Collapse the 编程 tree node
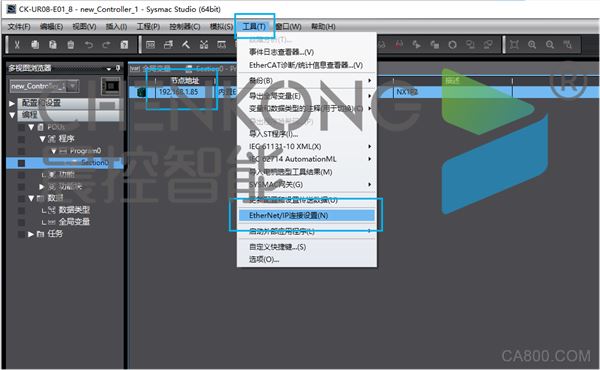Viewport: 600px width, 370px height. 12,115
